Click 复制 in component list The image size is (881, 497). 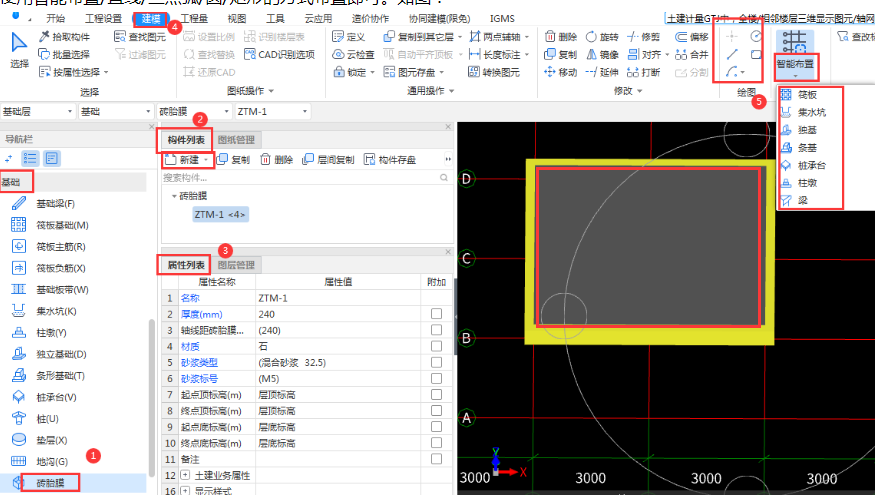point(234,160)
